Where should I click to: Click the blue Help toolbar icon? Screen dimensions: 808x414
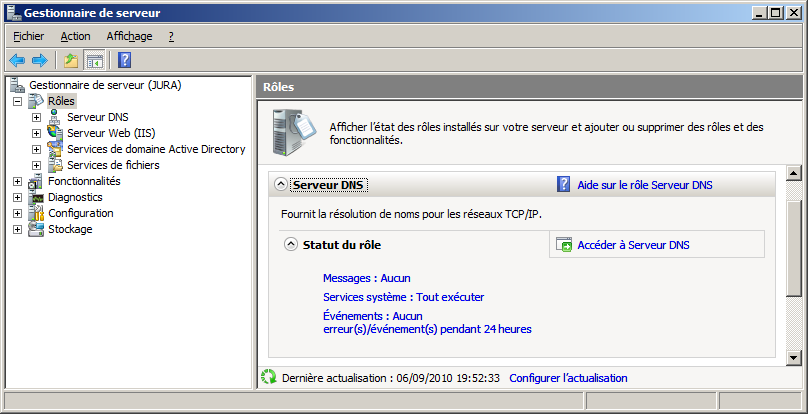pos(125,60)
